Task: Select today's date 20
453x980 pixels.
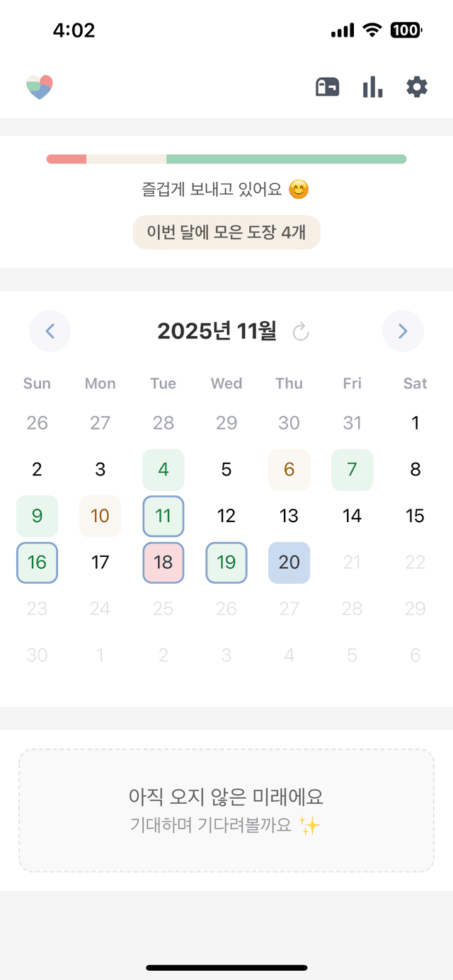Action: (289, 563)
